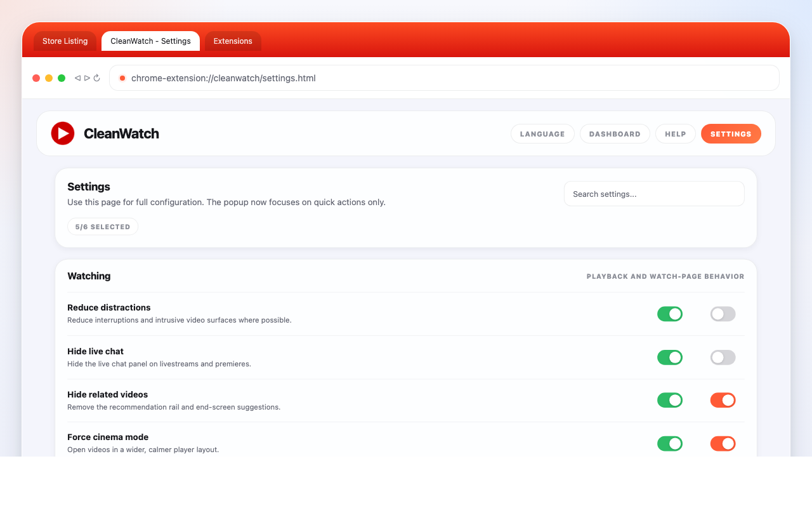Open the Help page
Screen dimensions: 812x508
(675, 134)
